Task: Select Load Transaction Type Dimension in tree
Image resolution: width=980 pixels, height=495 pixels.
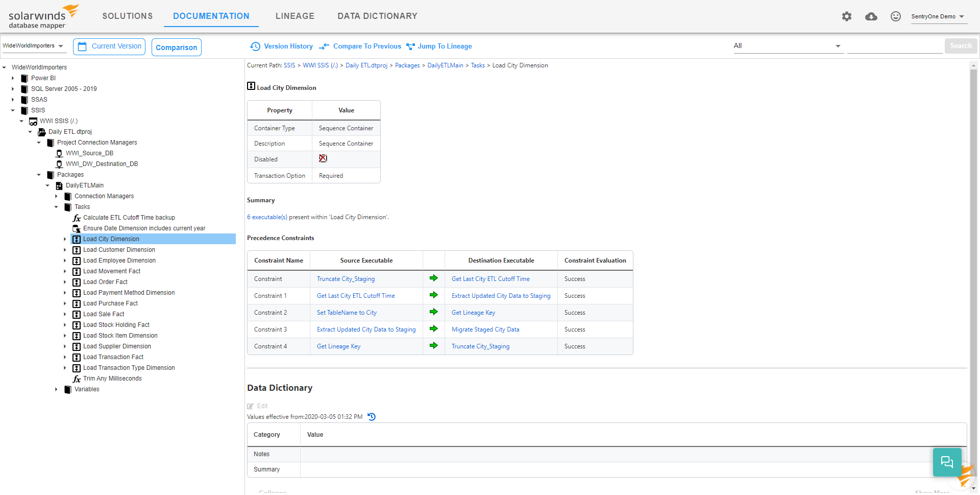Action: click(129, 368)
